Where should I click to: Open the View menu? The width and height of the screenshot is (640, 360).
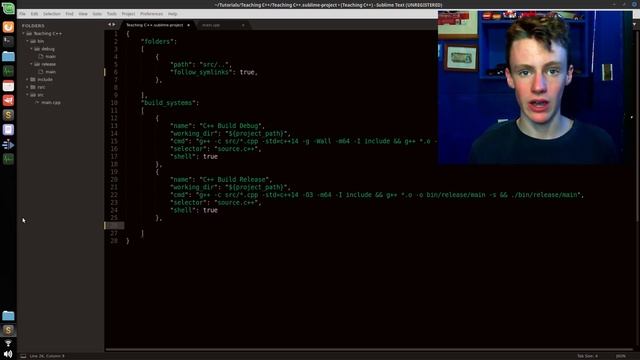[83, 14]
